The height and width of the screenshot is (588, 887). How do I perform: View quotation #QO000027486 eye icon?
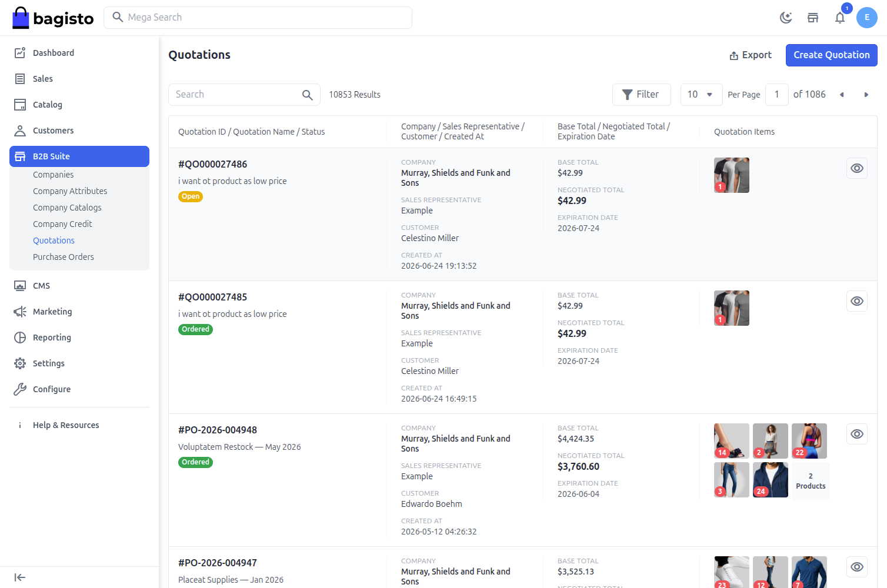(857, 168)
